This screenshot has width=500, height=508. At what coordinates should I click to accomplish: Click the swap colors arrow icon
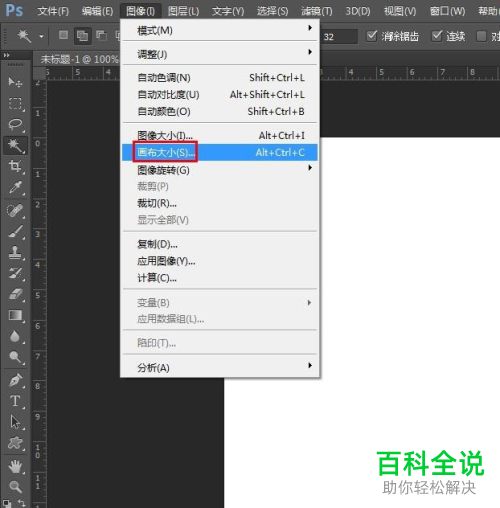click(21, 502)
